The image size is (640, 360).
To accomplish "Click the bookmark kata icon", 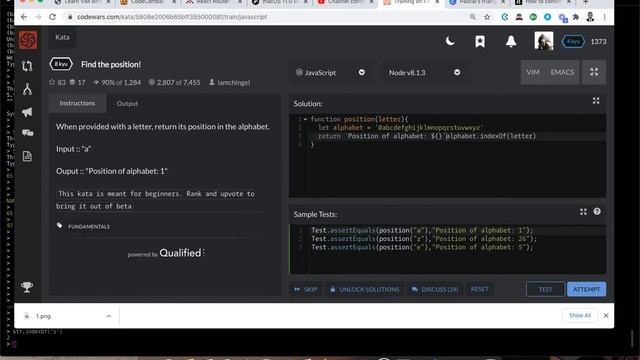I will 480,41.
